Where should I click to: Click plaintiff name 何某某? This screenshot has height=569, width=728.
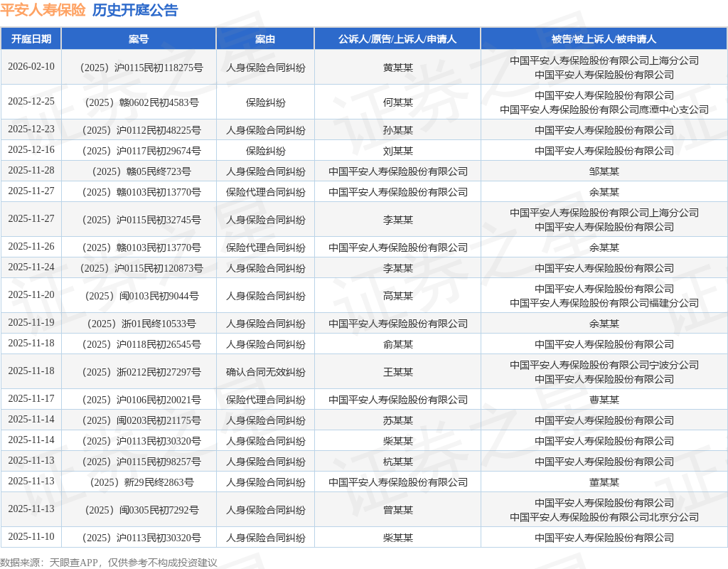(x=398, y=102)
